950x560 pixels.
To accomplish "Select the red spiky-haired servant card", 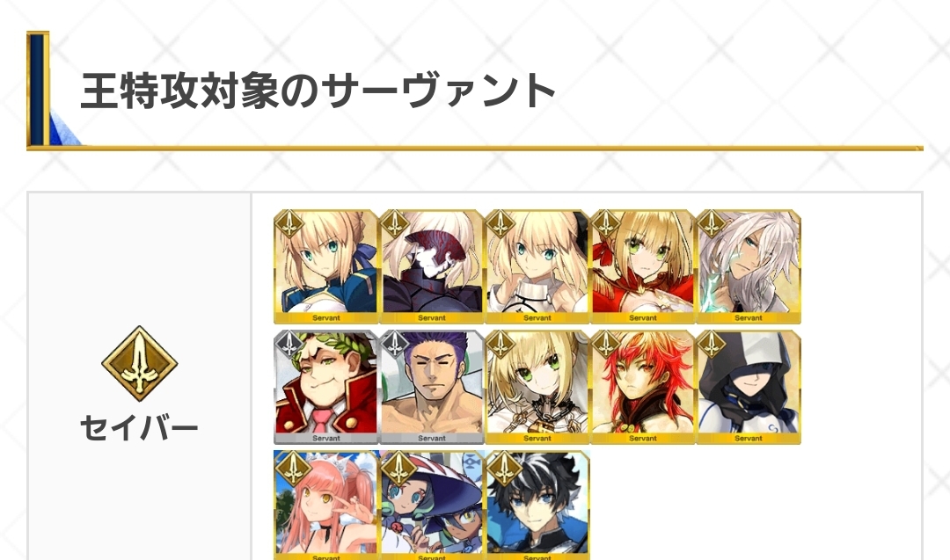I will [x=642, y=388].
